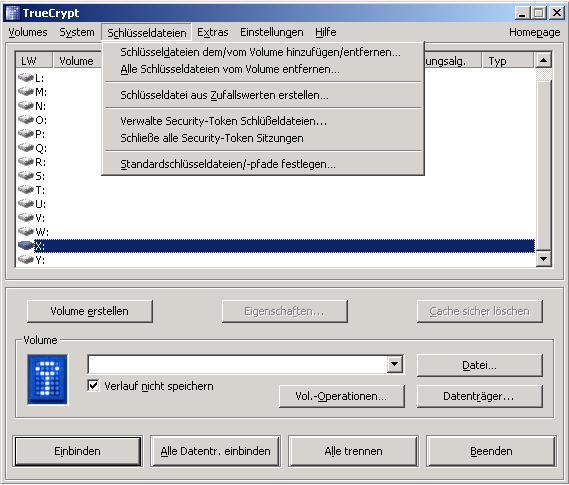Click the blue TrueCrypt volume logo
Viewport: 569px width, 485px height.
pos(48,379)
